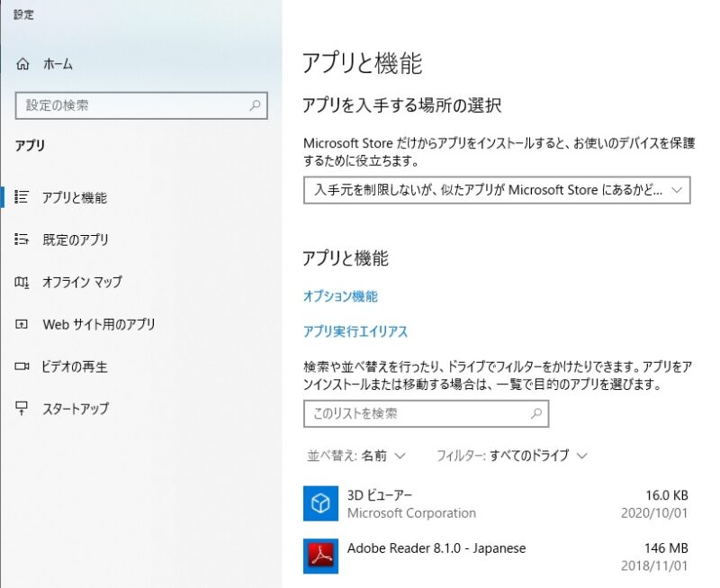This screenshot has width=720, height=588.
Task: Click the Web サイト用のアプリ icon
Action: [22, 324]
